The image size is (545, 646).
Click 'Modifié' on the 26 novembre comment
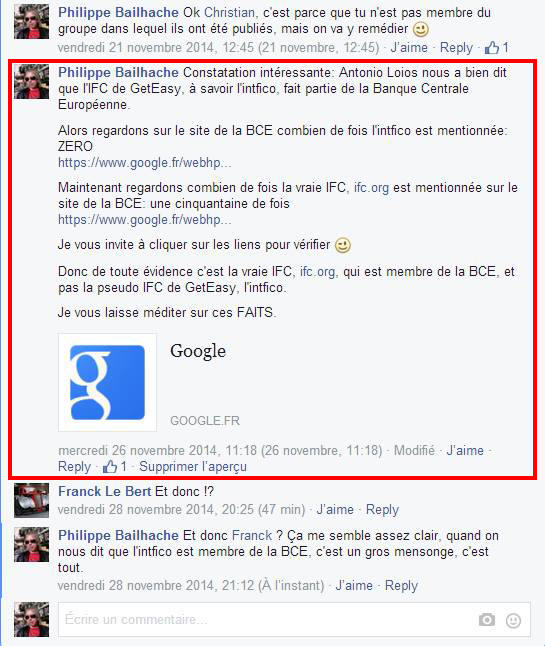point(414,450)
